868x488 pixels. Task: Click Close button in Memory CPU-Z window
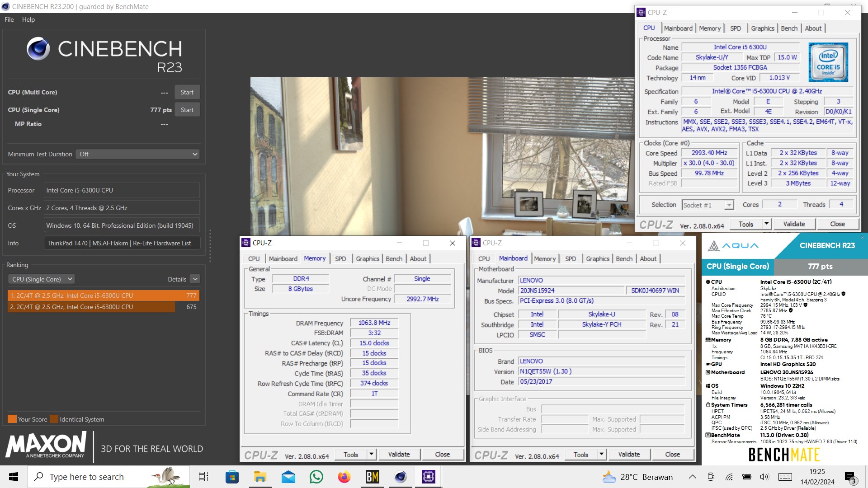442,455
